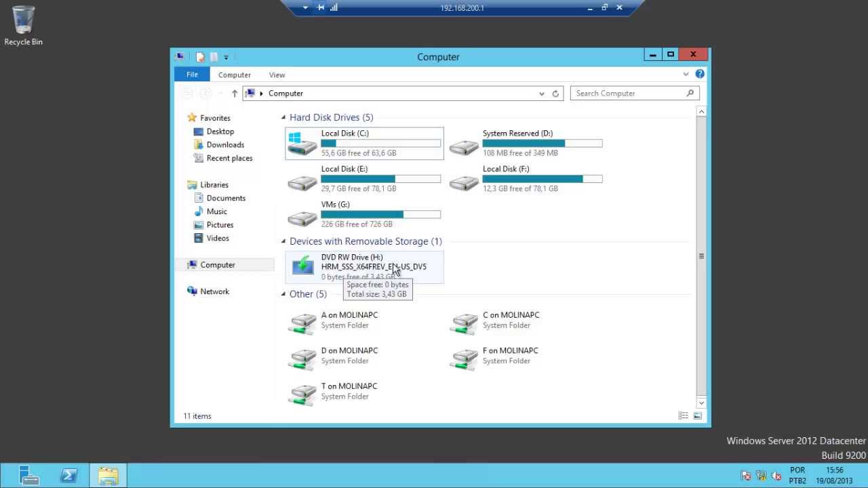
Task: Refresh the Computer address bar
Action: pos(555,94)
